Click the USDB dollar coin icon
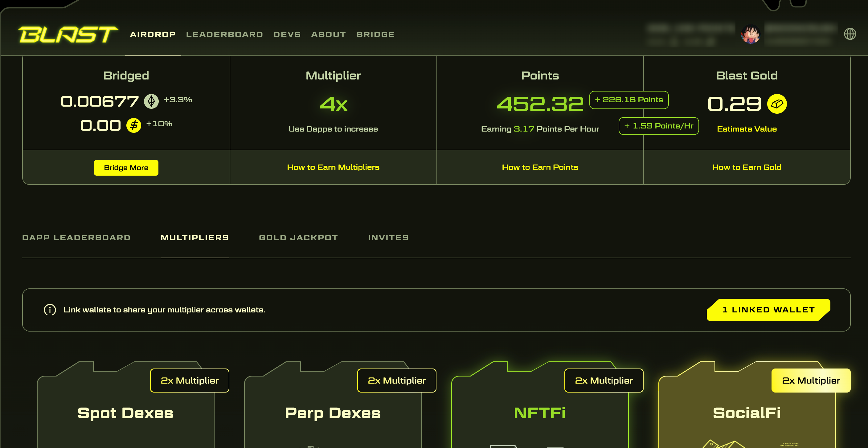 (134, 125)
